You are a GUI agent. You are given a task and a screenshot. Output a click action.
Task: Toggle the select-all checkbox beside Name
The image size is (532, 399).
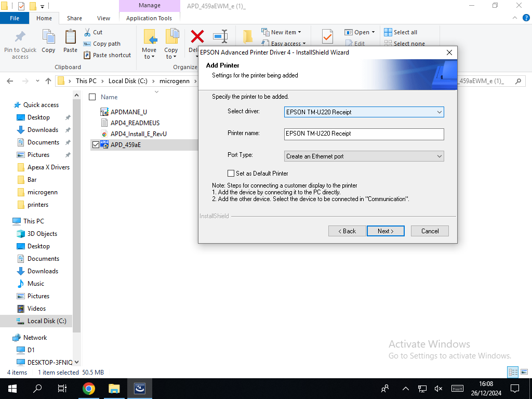[92, 97]
